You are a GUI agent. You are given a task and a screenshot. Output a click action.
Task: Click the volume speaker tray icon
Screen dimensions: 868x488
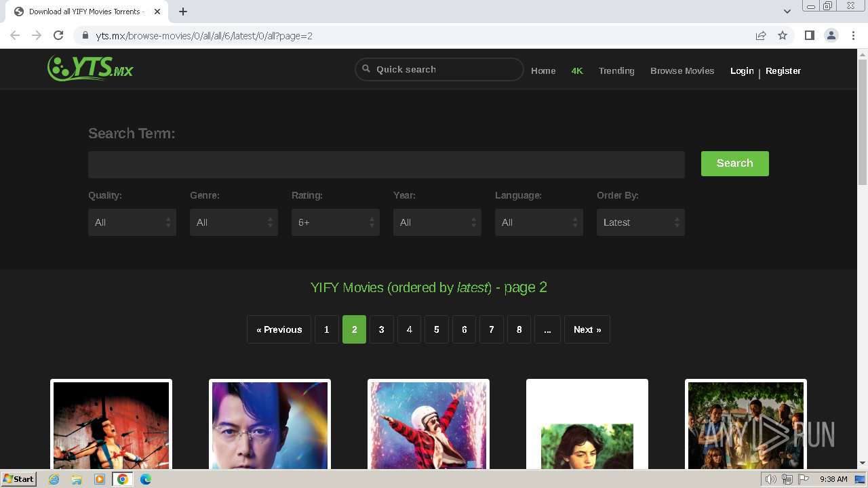point(770,479)
